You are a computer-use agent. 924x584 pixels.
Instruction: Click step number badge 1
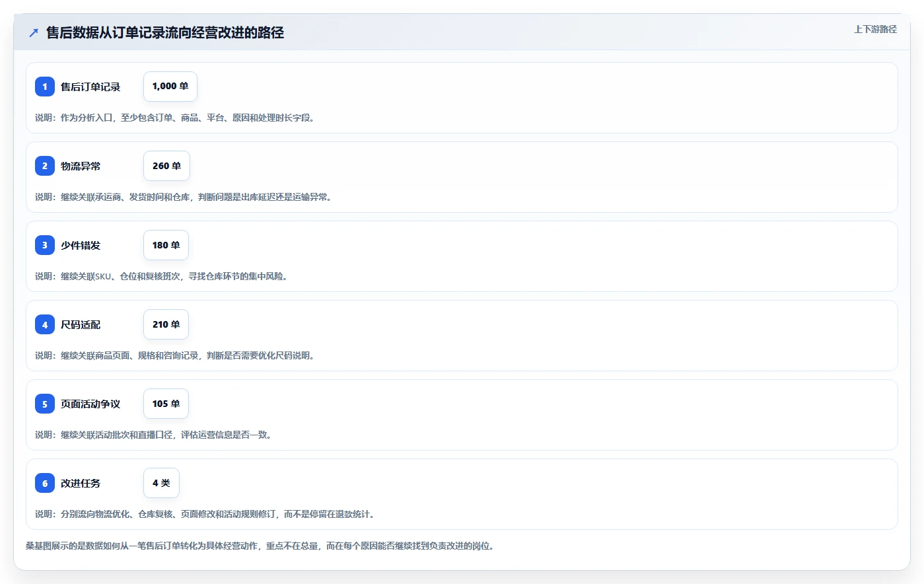point(45,87)
